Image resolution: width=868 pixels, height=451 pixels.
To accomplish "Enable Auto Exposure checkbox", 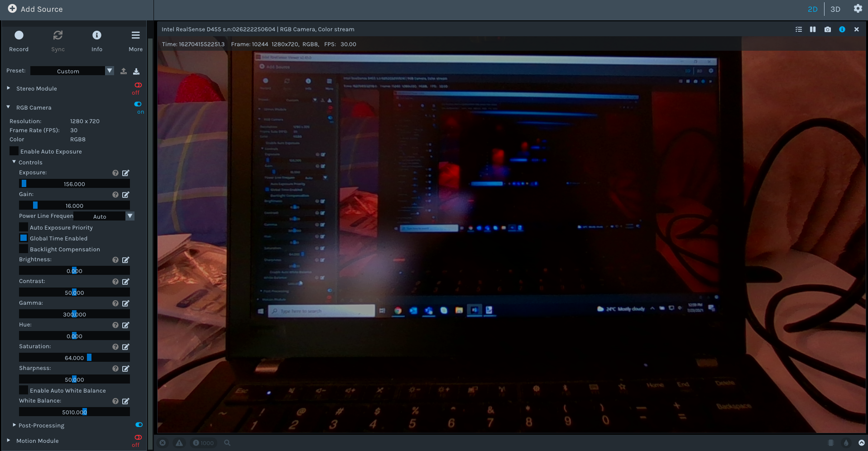I will (x=13, y=151).
